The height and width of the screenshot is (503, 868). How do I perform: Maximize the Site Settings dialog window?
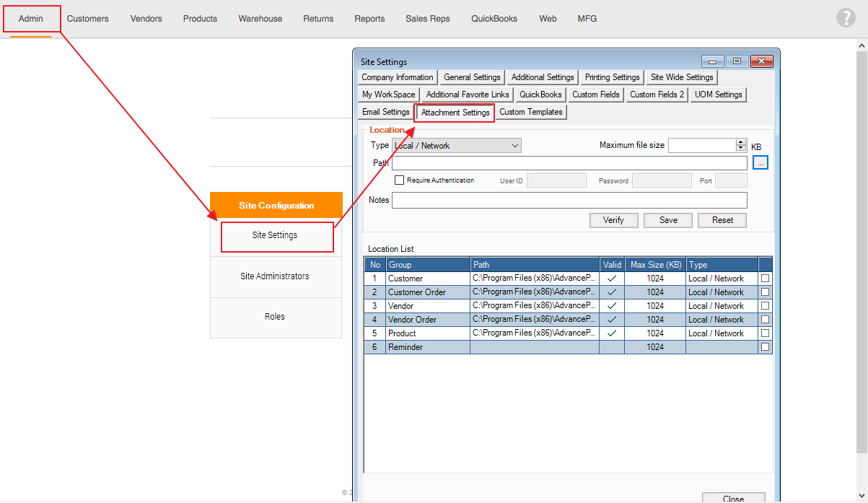point(737,62)
